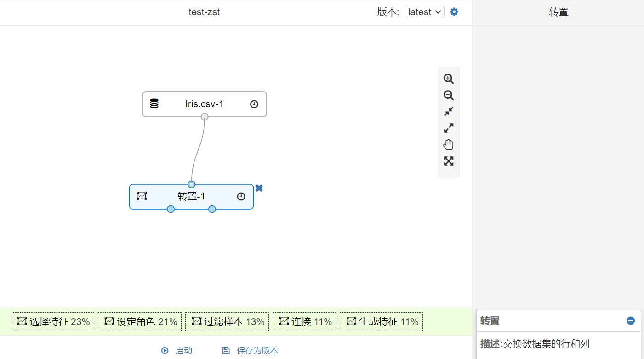
Task: Select the 转置-1 node label
Action: click(x=191, y=197)
